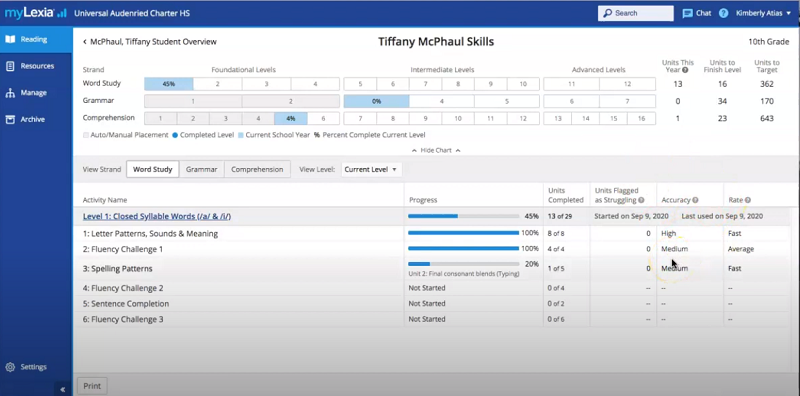The width and height of the screenshot is (800, 396).
Task: Click Spelling Patterns 20% progress bar
Action: (x=463, y=264)
